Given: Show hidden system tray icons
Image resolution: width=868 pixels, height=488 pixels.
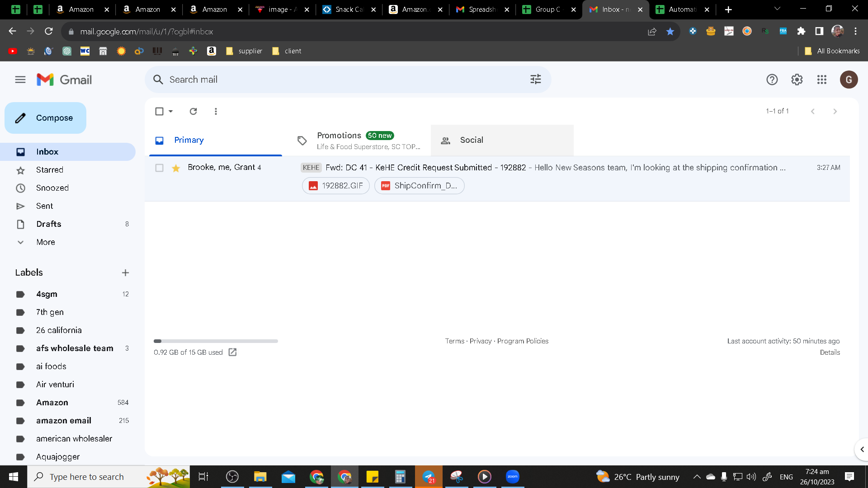Looking at the screenshot, I should [697, 477].
